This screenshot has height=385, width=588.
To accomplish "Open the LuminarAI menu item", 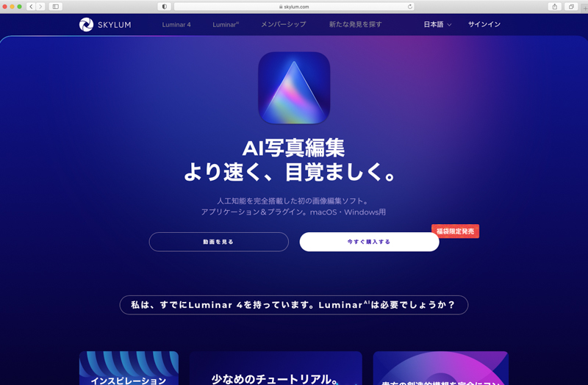I will (x=226, y=25).
